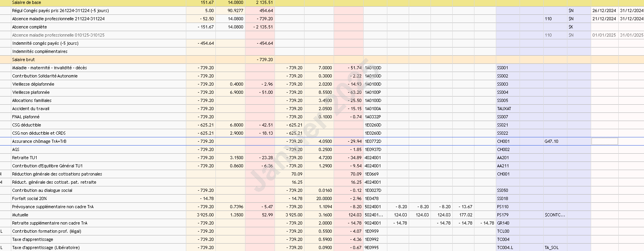The height and width of the screenshot is (251, 644).
Task: Click the 'Absence complète' row label
Action: (30, 27)
